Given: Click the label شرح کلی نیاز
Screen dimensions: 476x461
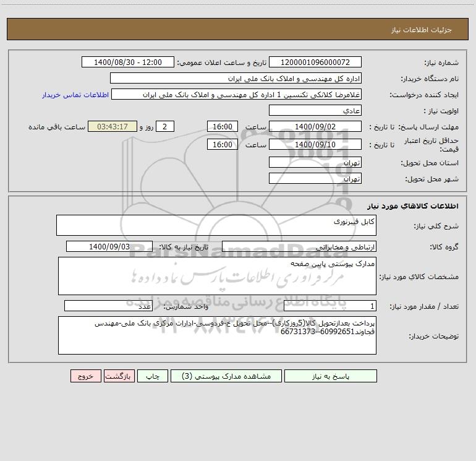Looking at the screenshot, I should 436,226.
